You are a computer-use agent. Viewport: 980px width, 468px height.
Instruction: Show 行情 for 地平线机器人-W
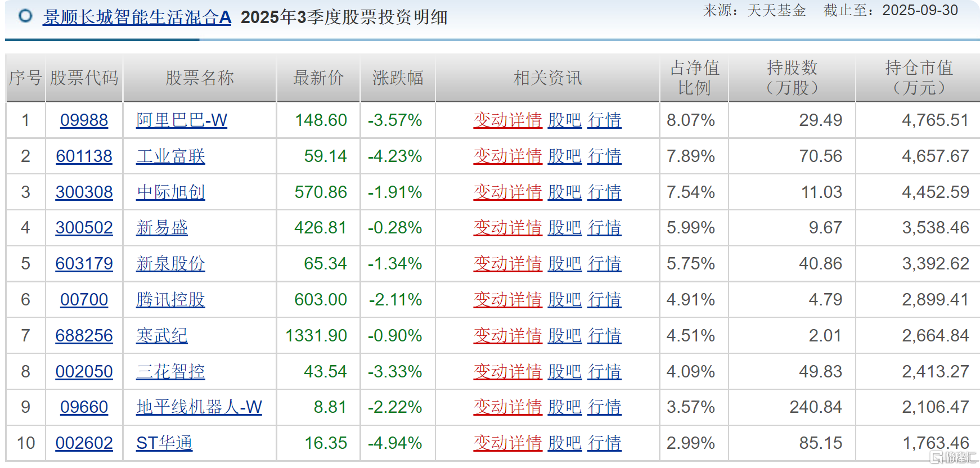(x=605, y=407)
